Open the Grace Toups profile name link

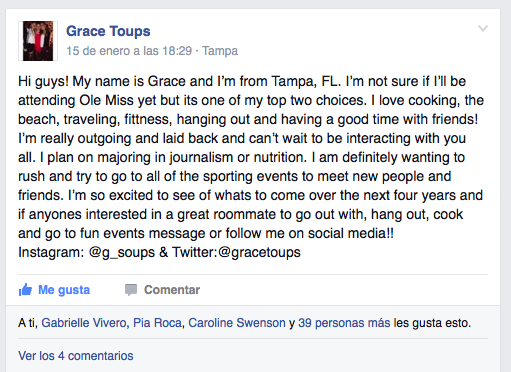pos(108,31)
